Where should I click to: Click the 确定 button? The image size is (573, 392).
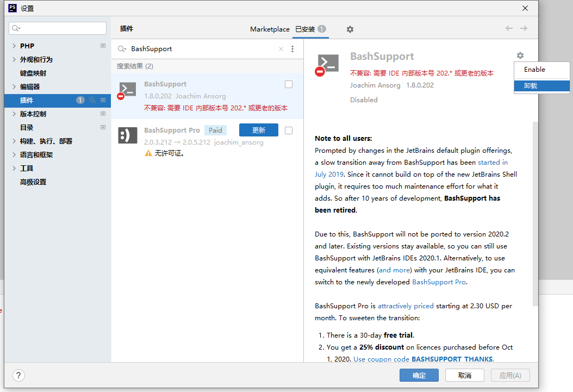419,375
